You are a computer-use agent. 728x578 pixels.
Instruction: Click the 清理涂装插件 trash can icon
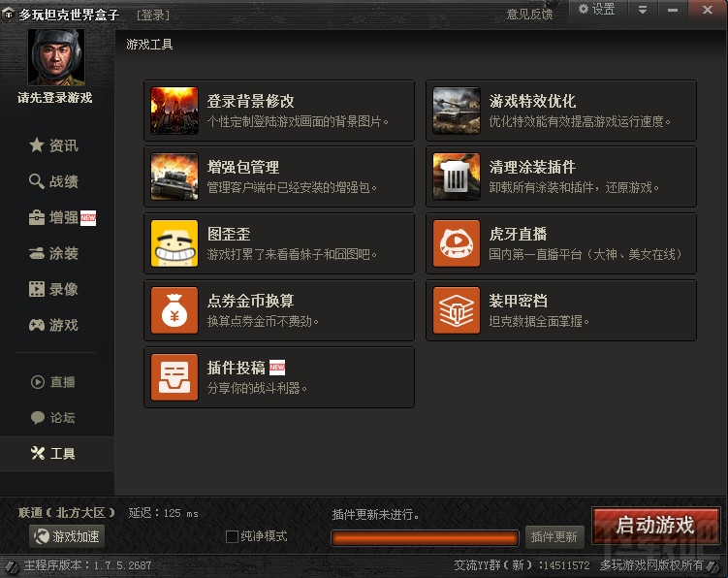[457, 177]
